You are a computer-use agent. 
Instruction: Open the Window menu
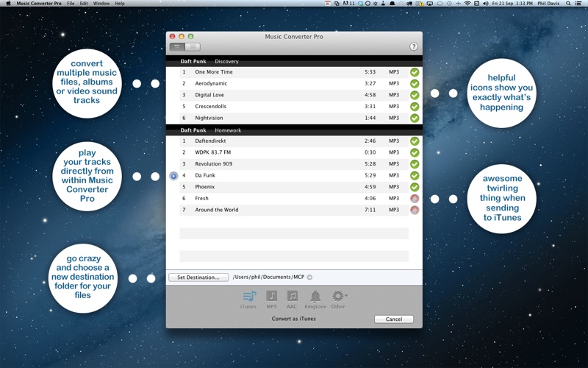[x=101, y=4]
